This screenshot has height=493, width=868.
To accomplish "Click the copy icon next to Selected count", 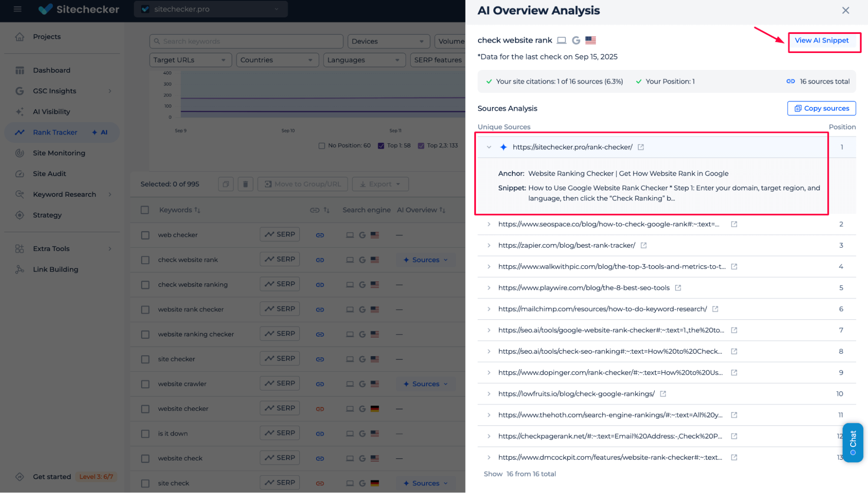I will pos(226,184).
